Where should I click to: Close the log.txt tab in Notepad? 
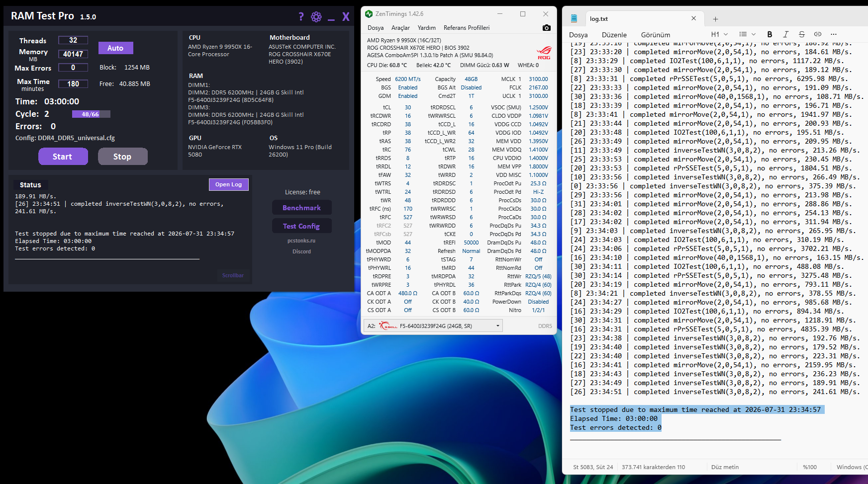click(694, 18)
